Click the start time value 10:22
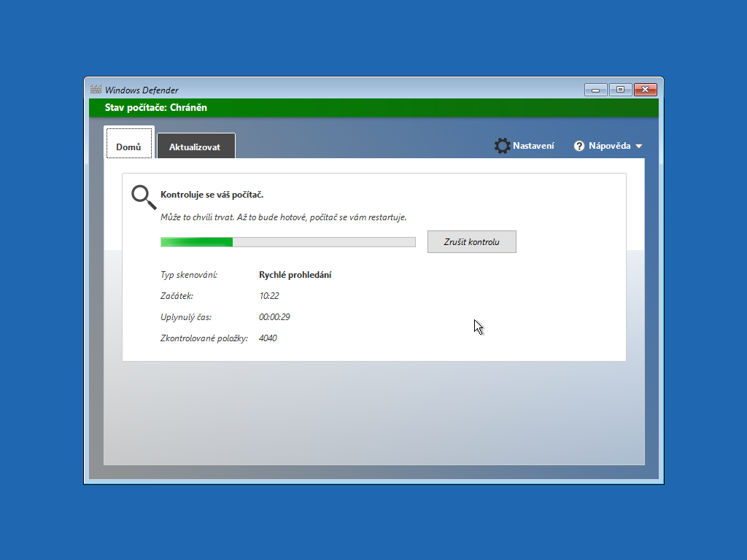 (x=269, y=296)
